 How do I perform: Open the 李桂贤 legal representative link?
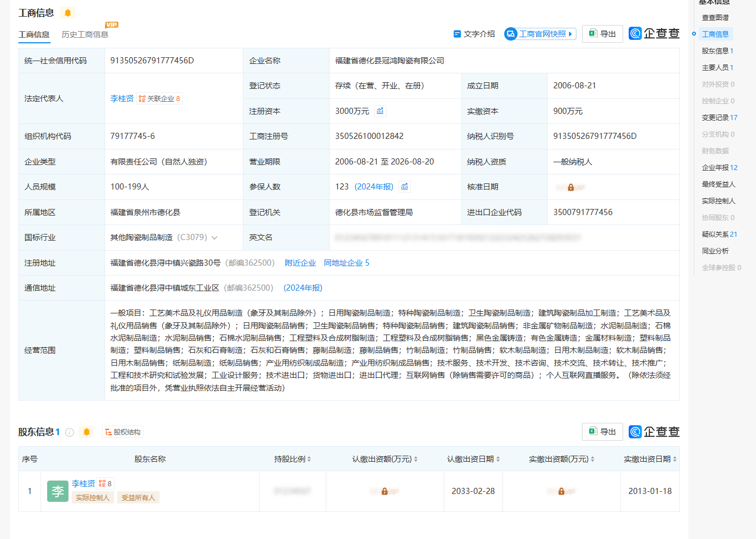pos(122,98)
